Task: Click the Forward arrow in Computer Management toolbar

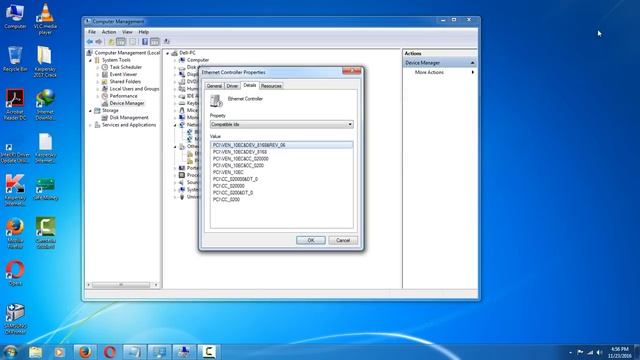Action: point(98,42)
